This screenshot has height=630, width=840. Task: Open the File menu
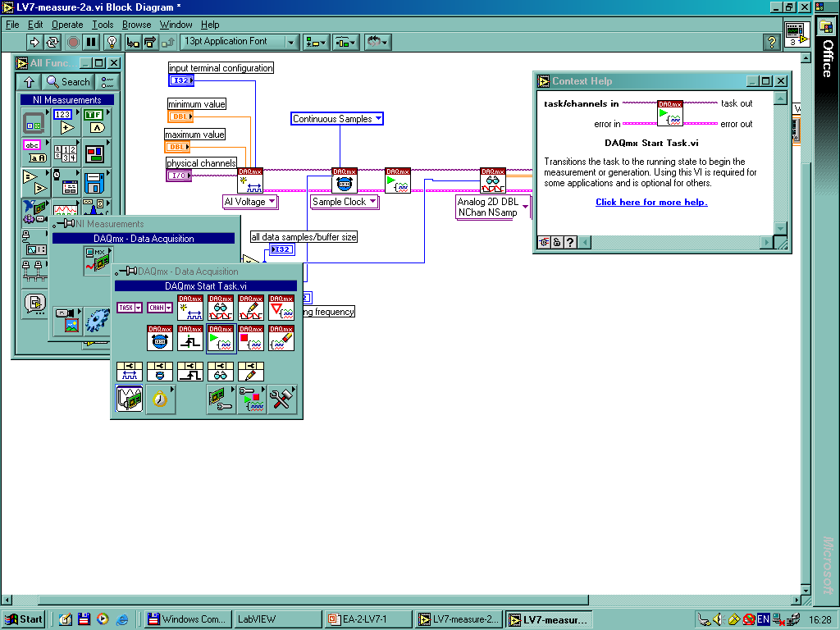[x=12, y=25]
